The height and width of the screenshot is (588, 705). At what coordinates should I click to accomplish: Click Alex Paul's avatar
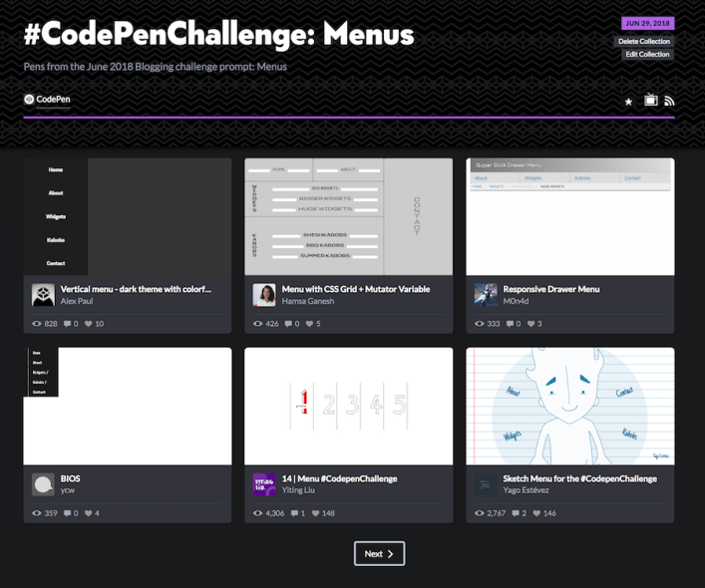click(x=43, y=295)
